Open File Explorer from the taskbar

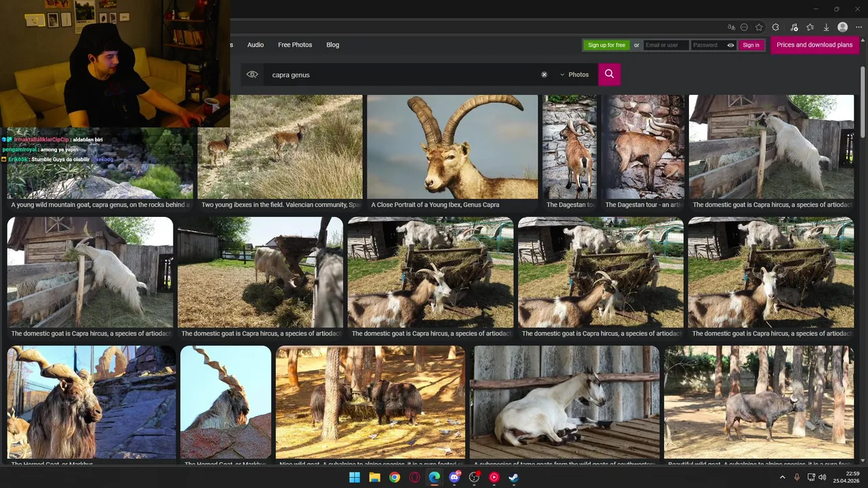pyautogui.click(x=374, y=477)
